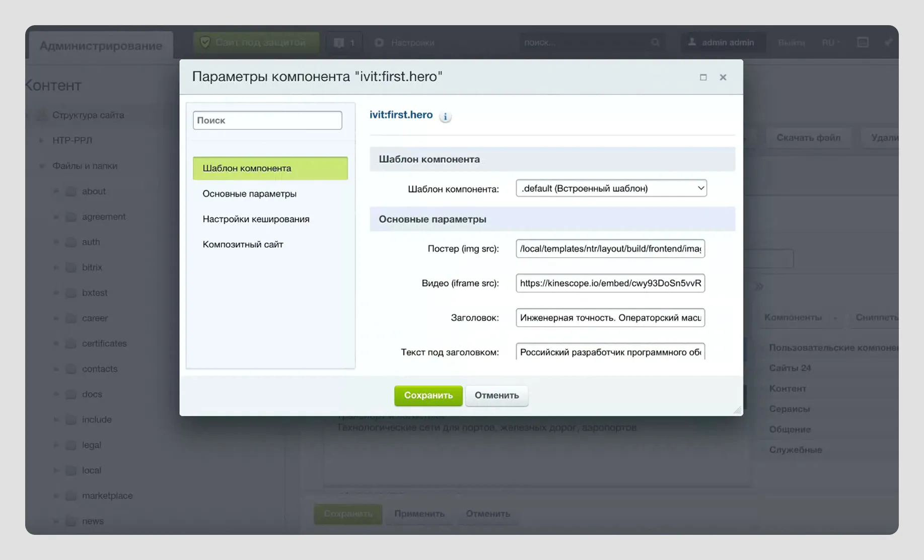The height and width of the screenshot is (560, 924).
Task: Click the info icon beside ivit:first.hero
Action: pyautogui.click(x=445, y=116)
